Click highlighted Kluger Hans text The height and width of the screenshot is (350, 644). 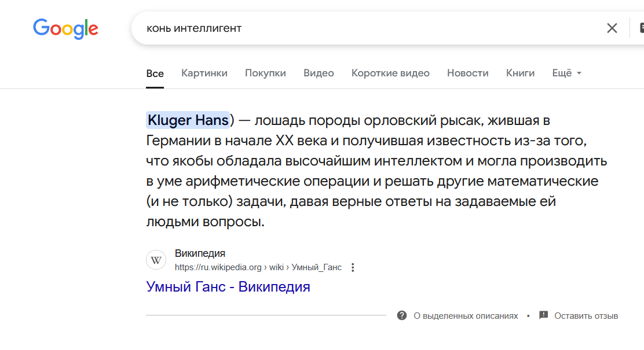[188, 120]
